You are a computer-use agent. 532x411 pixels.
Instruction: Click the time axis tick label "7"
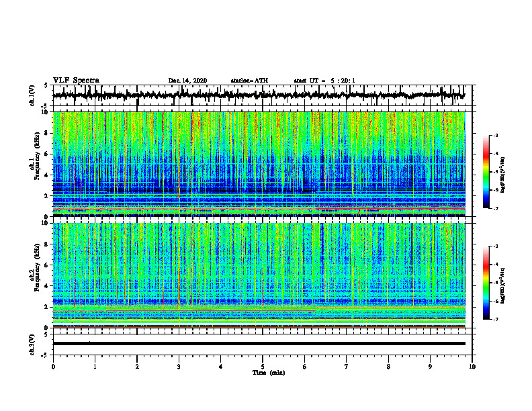[x=347, y=367]
